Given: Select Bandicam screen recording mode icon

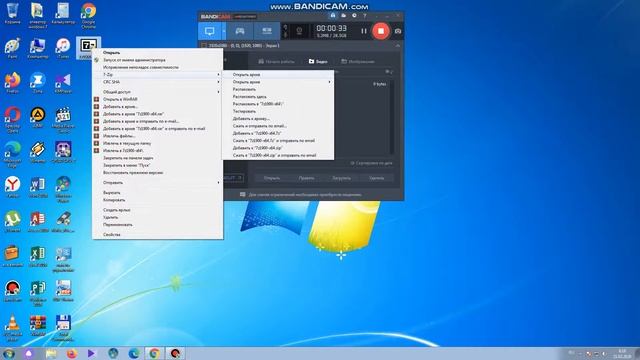Looking at the screenshot, I should click(209, 31).
